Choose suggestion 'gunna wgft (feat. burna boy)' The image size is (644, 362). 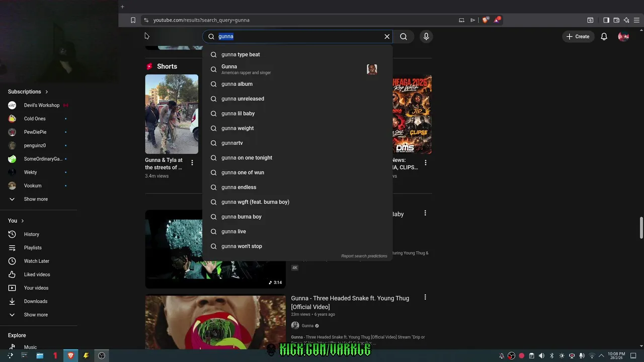click(297, 202)
